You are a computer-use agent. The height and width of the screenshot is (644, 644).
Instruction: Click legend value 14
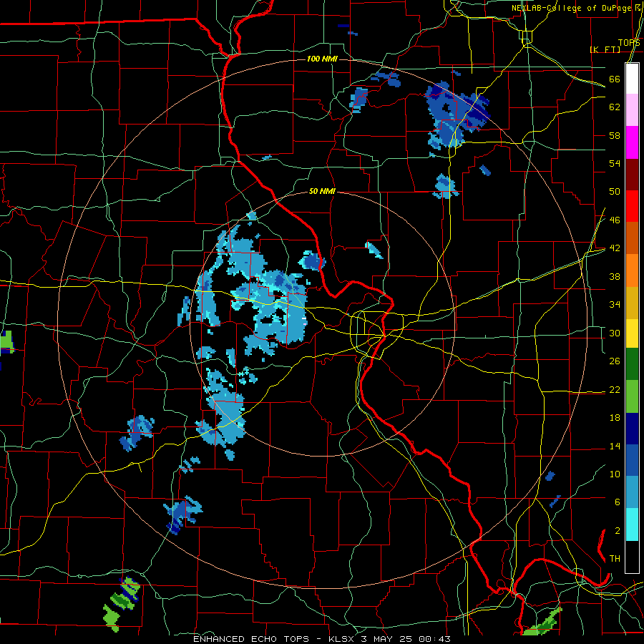click(x=615, y=446)
